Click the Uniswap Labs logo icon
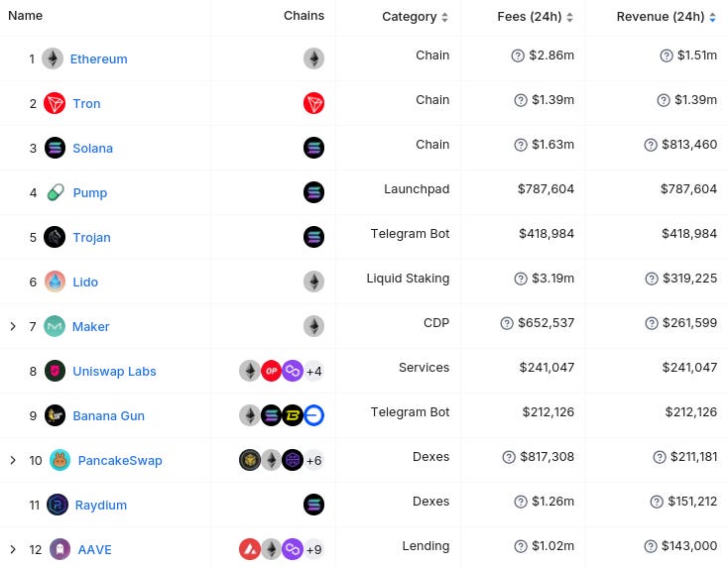This screenshot has width=728, height=567. coord(55,371)
